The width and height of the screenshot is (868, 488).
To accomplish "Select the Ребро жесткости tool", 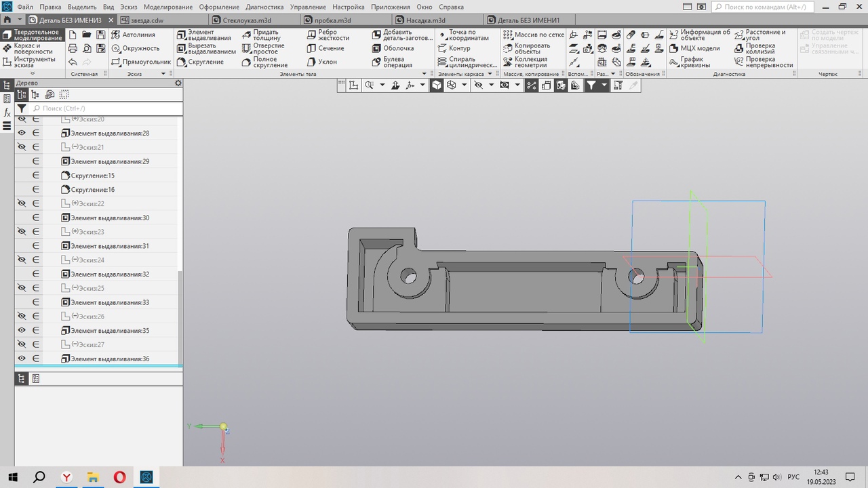I will [327, 35].
